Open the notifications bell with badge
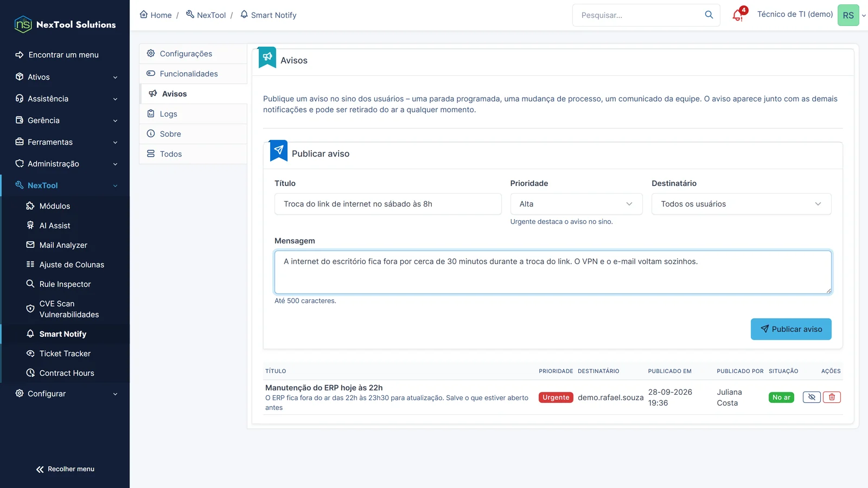This screenshot has width=868, height=488. 738,15
